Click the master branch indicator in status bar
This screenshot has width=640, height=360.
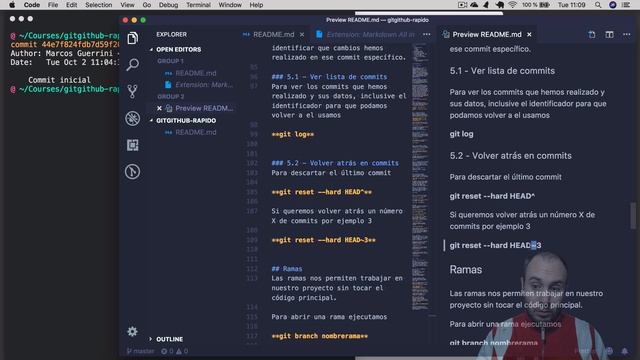click(x=140, y=351)
